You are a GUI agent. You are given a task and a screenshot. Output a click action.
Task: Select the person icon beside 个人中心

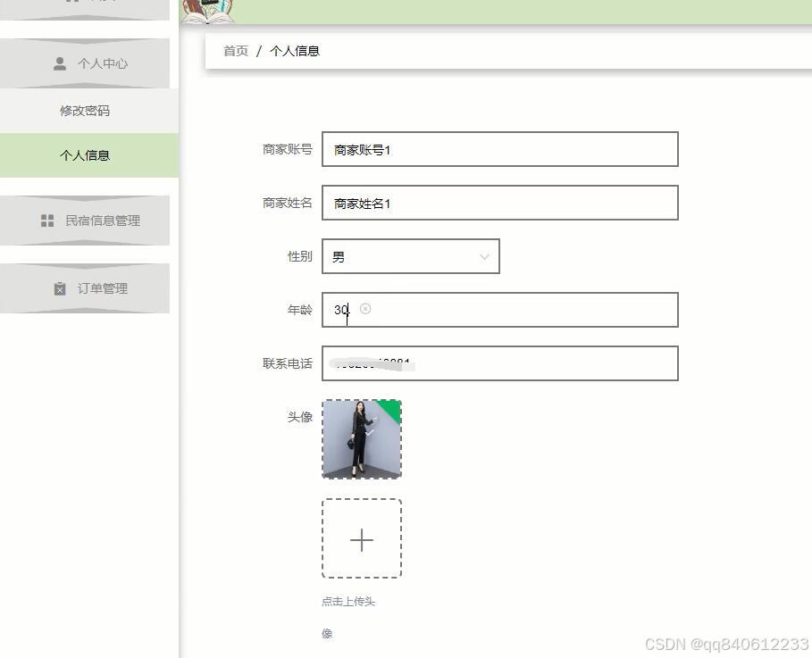[x=60, y=62]
